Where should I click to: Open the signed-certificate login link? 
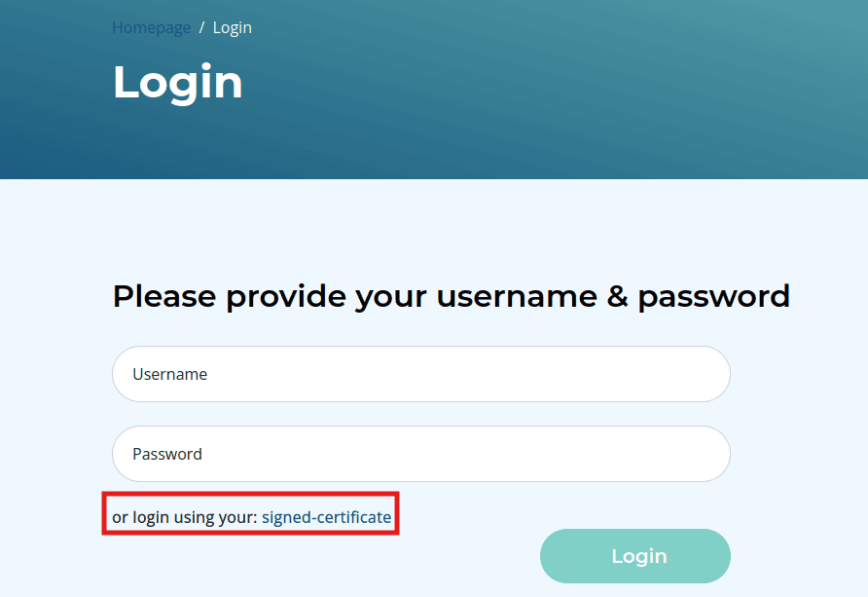tap(326, 517)
